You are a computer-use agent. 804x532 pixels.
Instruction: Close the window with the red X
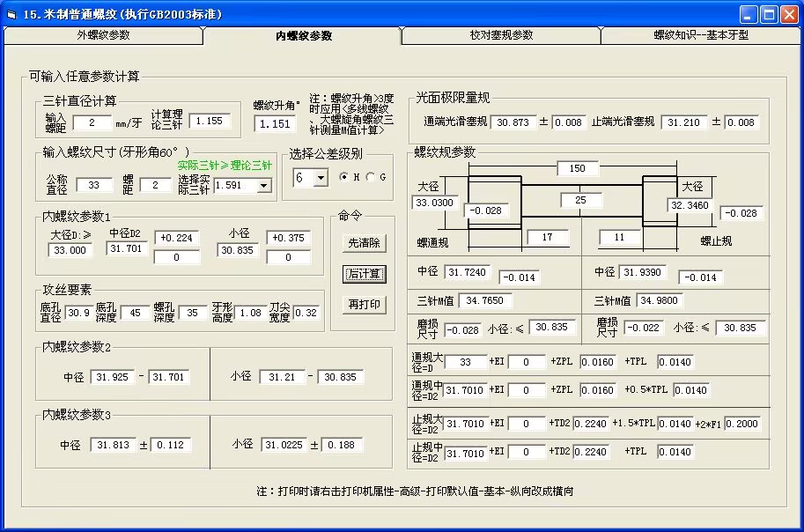coord(789,14)
